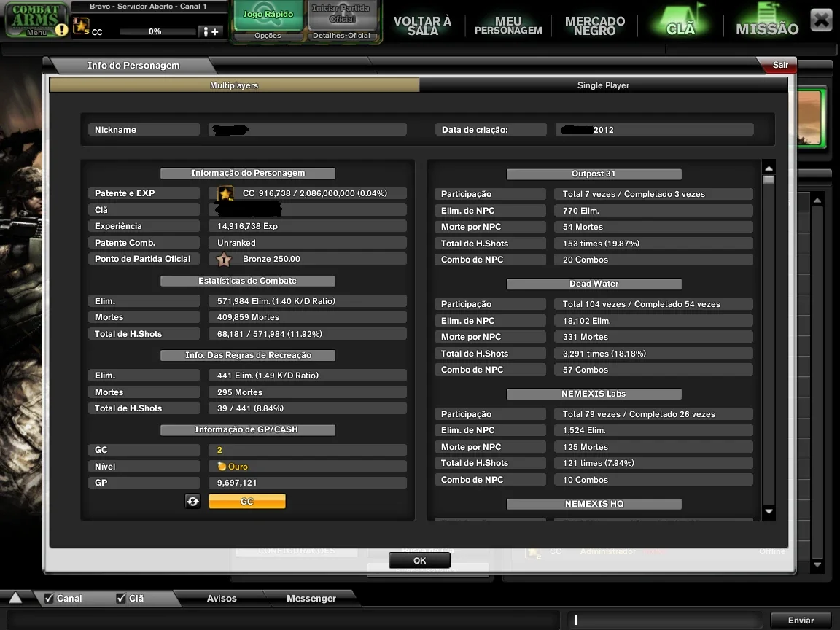Switch to the Single Player tab
This screenshot has width=840, height=630.
click(x=603, y=85)
